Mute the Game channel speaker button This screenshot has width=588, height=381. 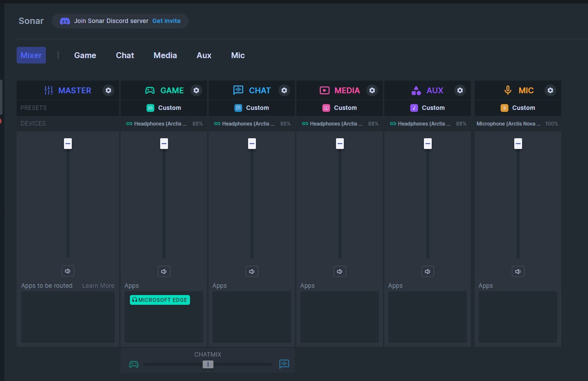[x=164, y=271]
